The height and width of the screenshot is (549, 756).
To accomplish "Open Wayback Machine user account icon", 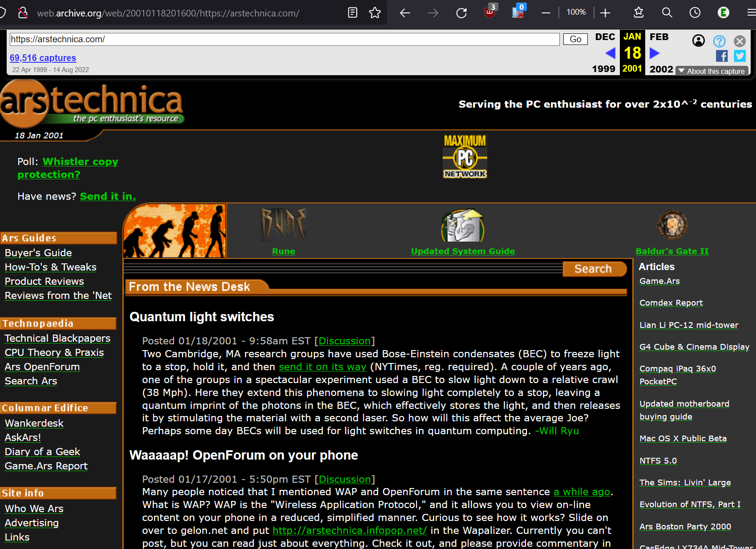I will 699,41.
